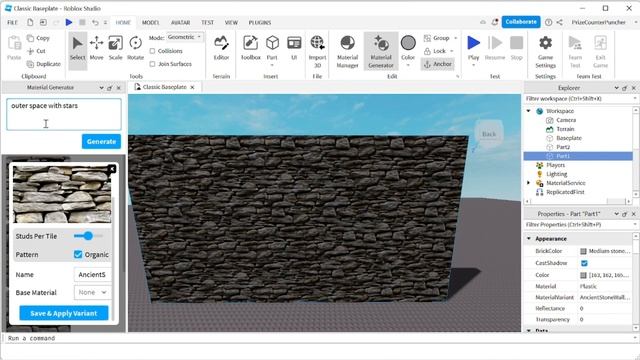Expand the MaterialService tree node

[529, 183]
